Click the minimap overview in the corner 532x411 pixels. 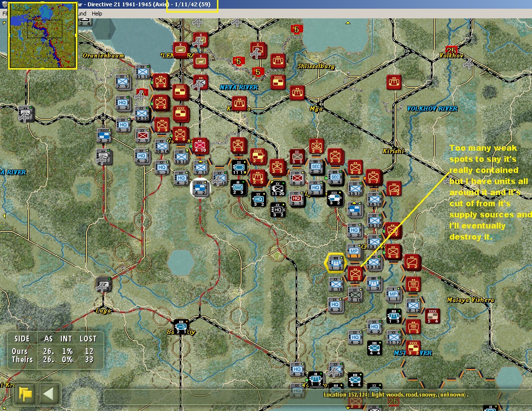point(43,36)
